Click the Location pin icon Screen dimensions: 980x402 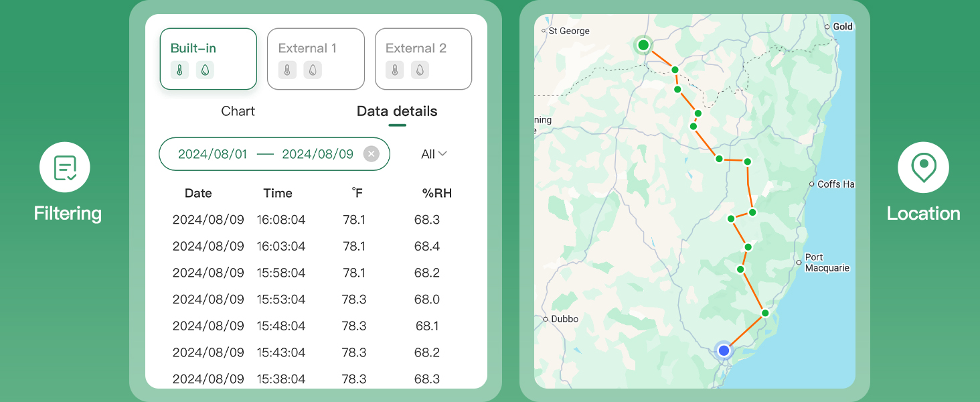coord(923,167)
